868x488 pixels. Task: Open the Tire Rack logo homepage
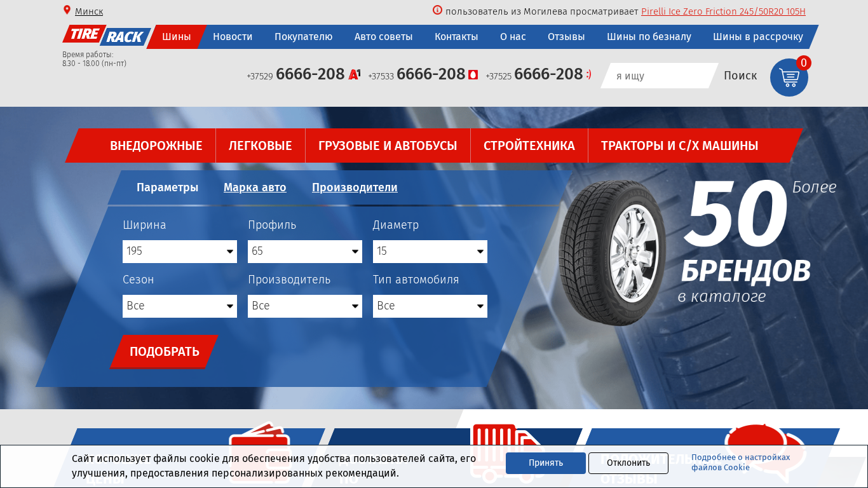(x=106, y=36)
